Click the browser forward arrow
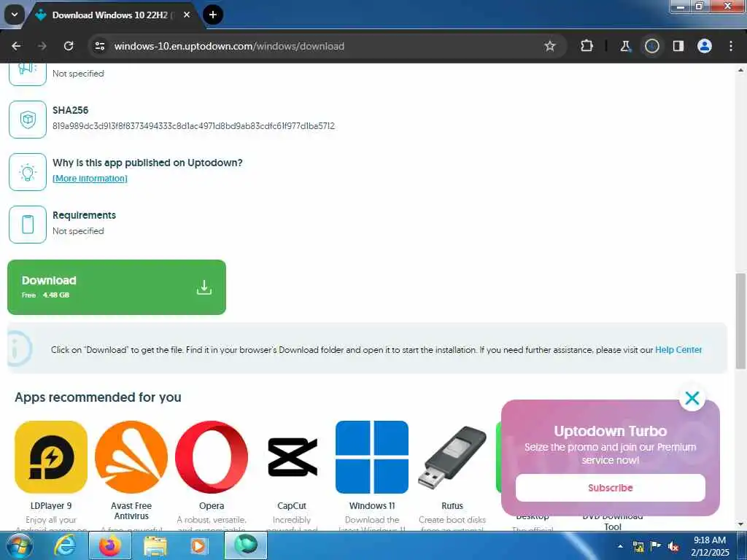This screenshot has width=747, height=560. coord(42,46)
